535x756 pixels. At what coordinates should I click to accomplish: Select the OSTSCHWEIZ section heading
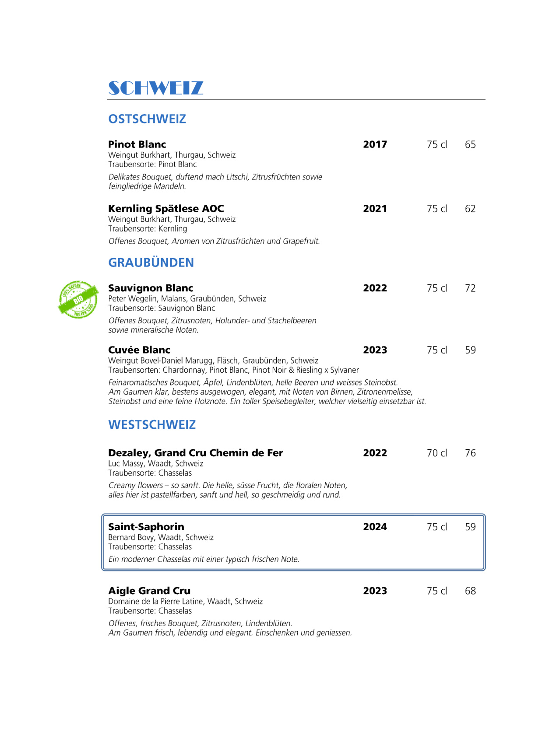coord(147,119)
